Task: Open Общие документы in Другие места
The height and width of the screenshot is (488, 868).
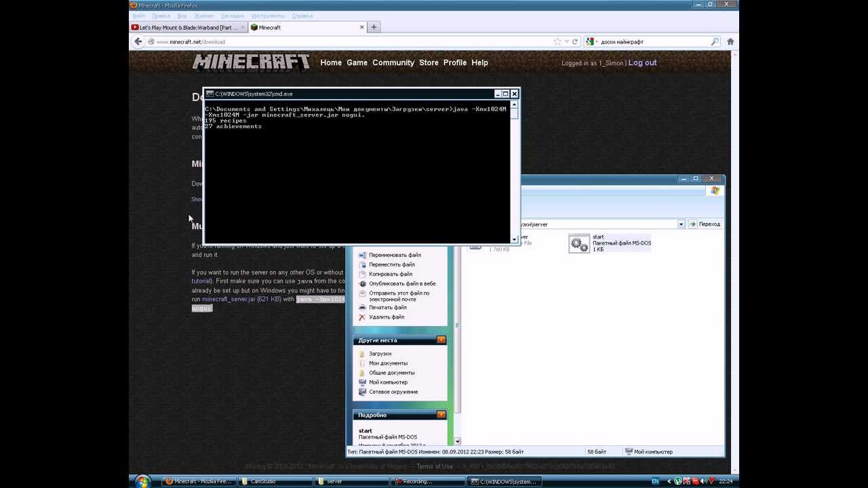Action: tap(387, 373)
